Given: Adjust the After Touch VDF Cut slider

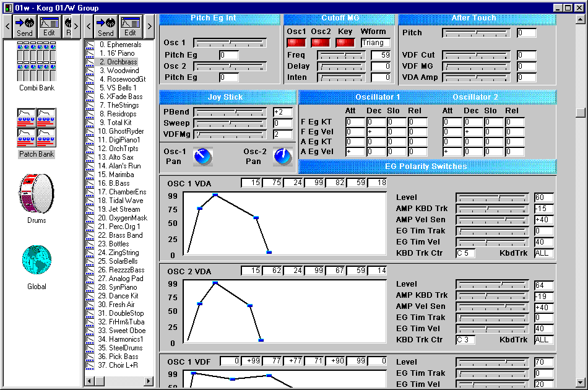Looking at the screenshot, I should [x=476, y=56].
